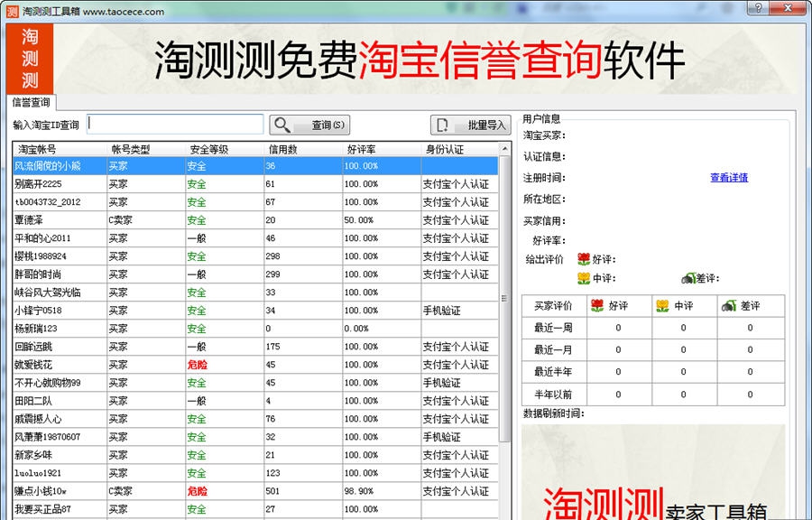The height and width of the screenshot is (520, 812).
Task: Click the 50.00% rating for 覃德泽
Action: click(358, 220)
